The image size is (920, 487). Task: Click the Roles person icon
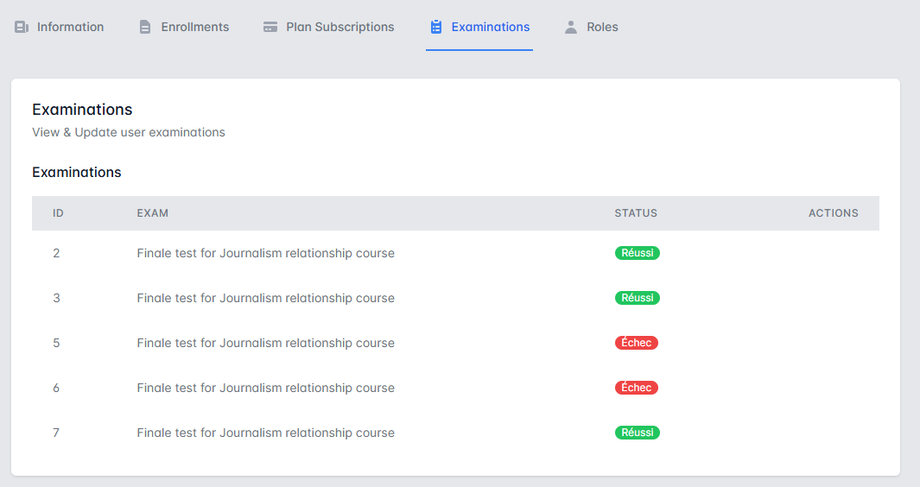point(571,27)
